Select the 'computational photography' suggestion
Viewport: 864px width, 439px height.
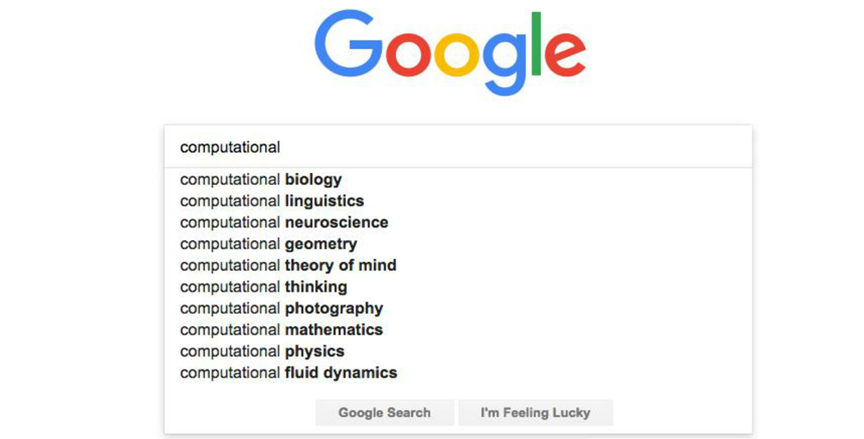tap(281, 308)
